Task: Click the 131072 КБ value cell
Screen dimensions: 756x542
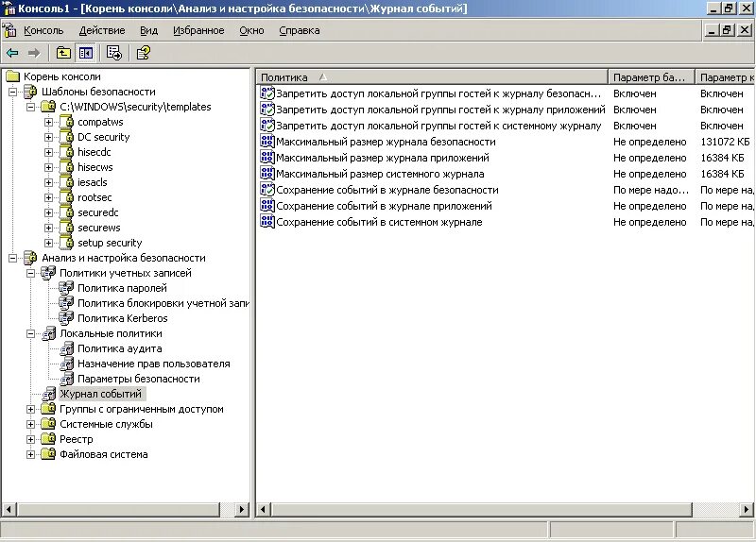Action: 725,142
